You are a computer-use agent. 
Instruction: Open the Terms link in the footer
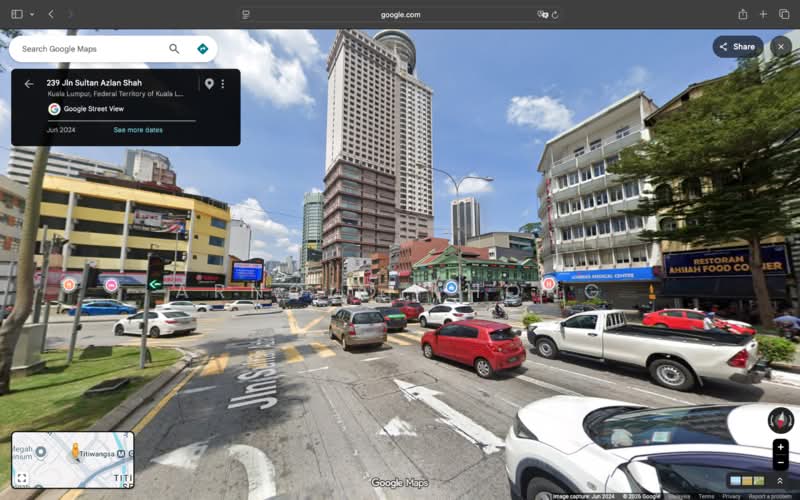[x=707, y=496]
